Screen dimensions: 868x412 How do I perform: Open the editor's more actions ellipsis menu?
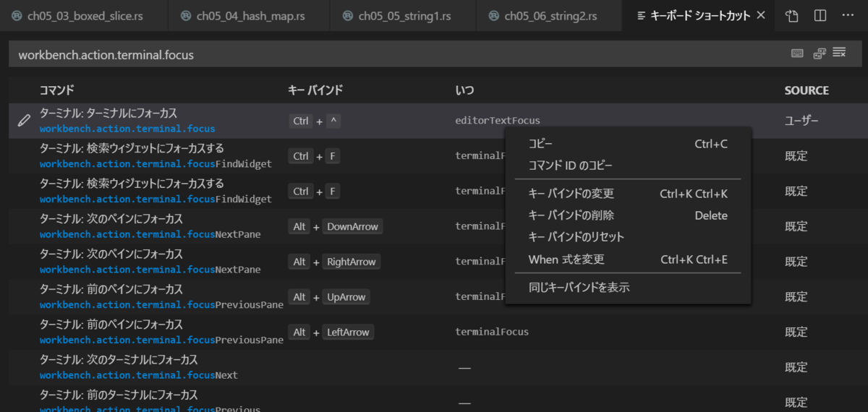click(848, 16)
